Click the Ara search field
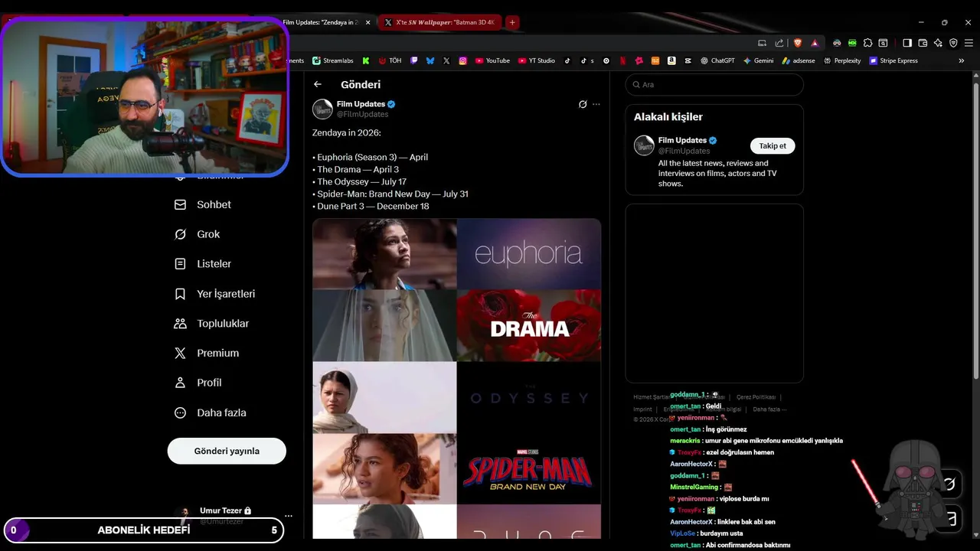 [714, 84]
